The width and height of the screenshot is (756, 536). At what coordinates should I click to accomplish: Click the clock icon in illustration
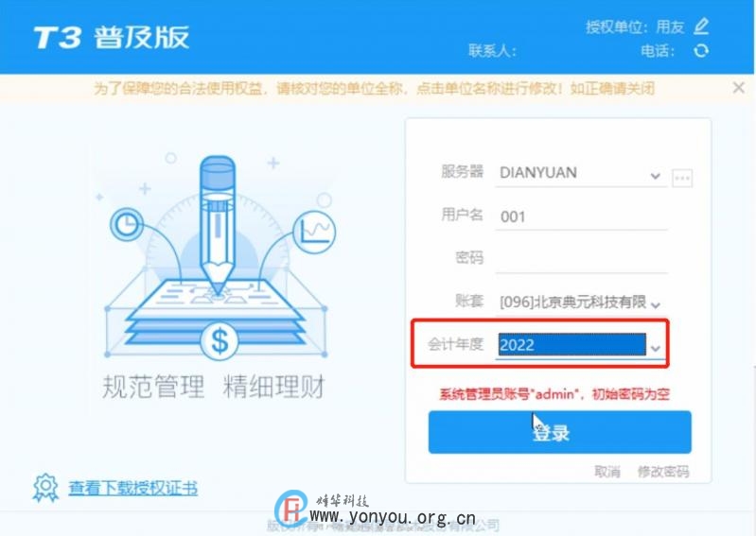[x=127, y=224]
